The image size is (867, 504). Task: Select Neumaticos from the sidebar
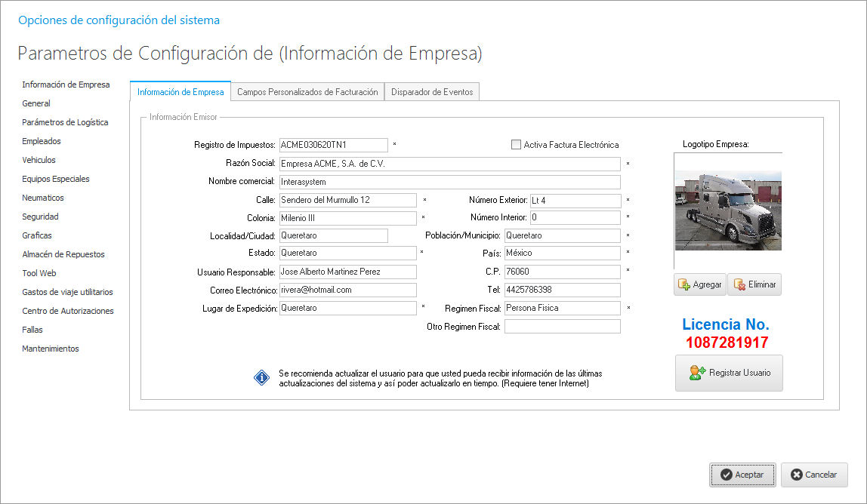[43, 198]
